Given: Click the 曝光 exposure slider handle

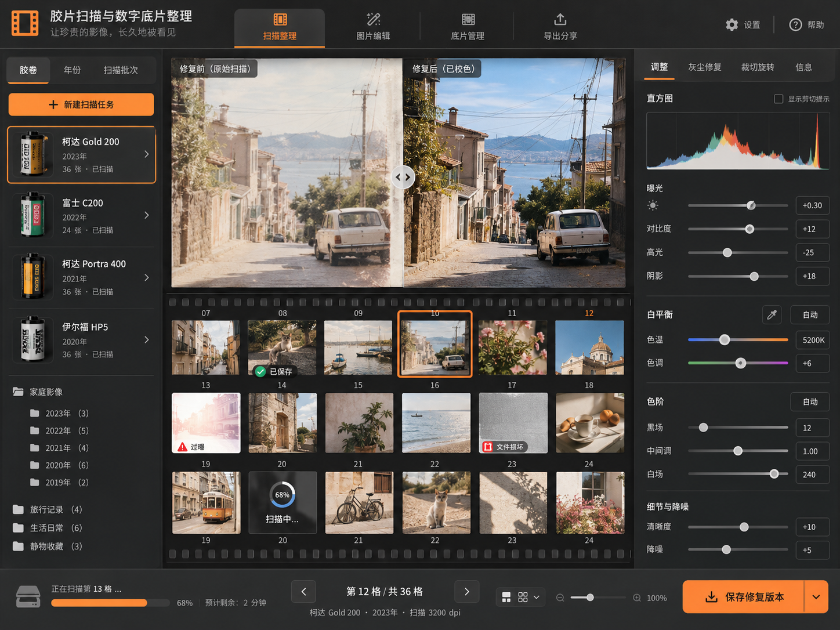Looking at the screenshot, I should pos(751,205).
